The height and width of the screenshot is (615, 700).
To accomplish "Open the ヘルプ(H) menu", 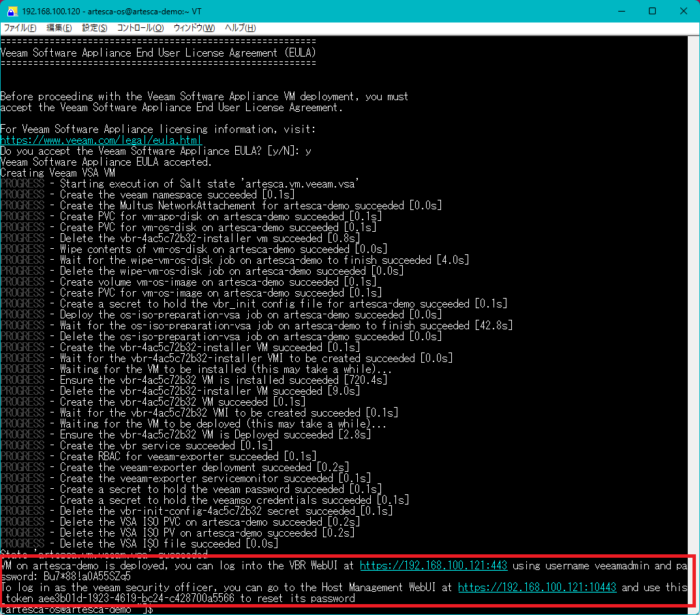I will [x=240, y=28].
